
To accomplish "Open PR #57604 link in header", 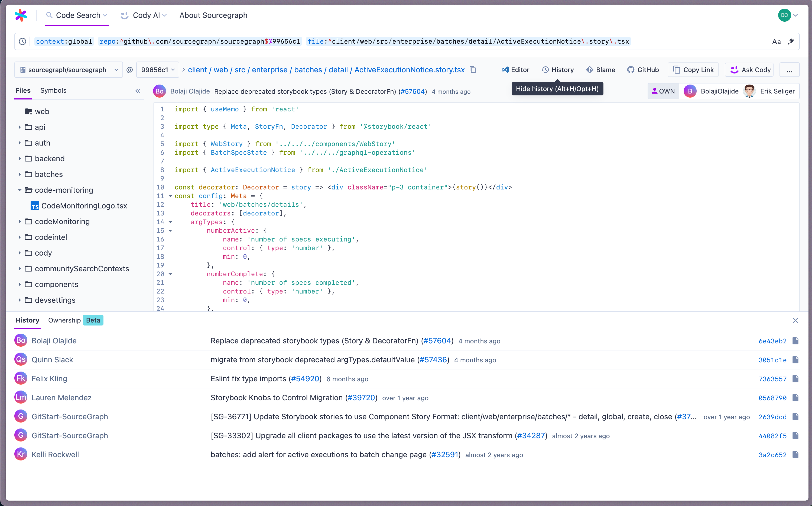I will pyautogui.click(x=412, y=91).
